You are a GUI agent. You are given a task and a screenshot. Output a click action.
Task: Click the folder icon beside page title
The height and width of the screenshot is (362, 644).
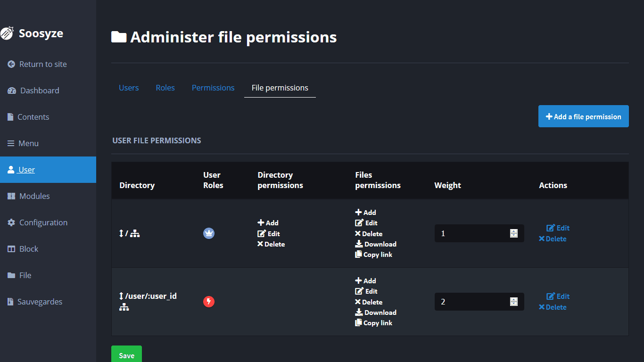pos(119,37)
